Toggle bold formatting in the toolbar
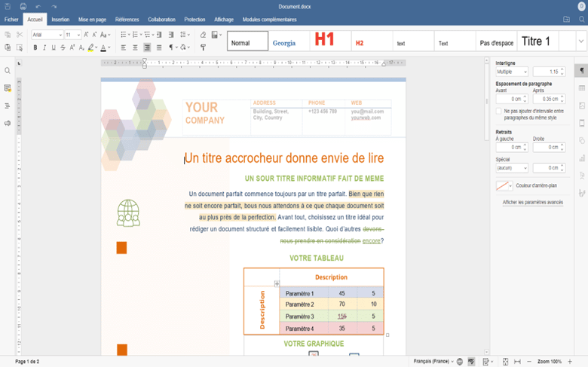588x367 pixels. [35, 47]
